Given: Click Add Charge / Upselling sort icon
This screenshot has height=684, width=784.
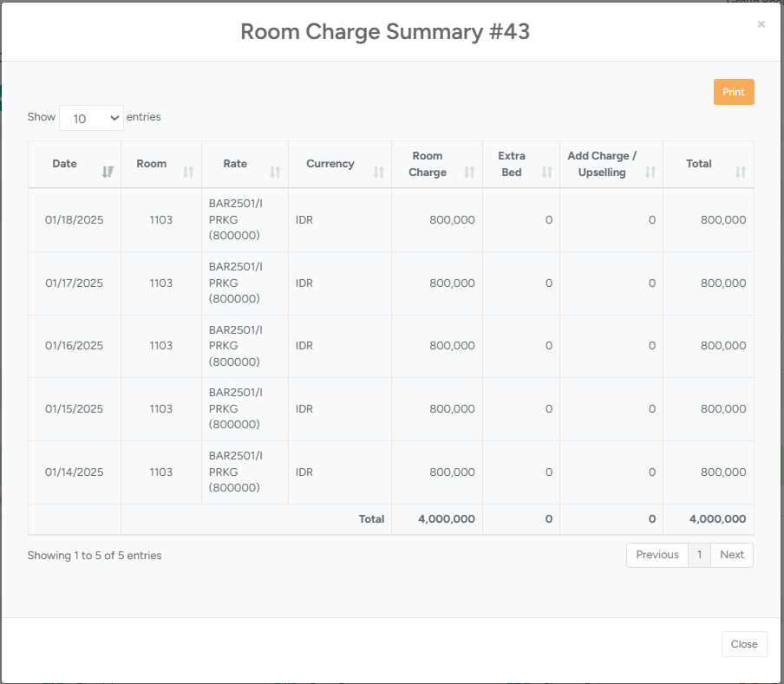Looking at the screenshot, I should click(650, 172).
